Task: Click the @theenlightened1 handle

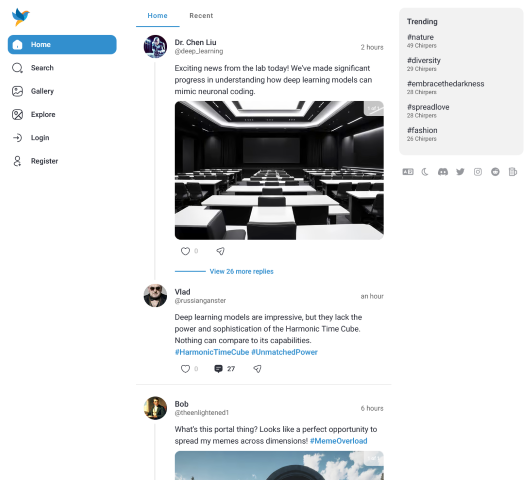Action: click(202, 413)
